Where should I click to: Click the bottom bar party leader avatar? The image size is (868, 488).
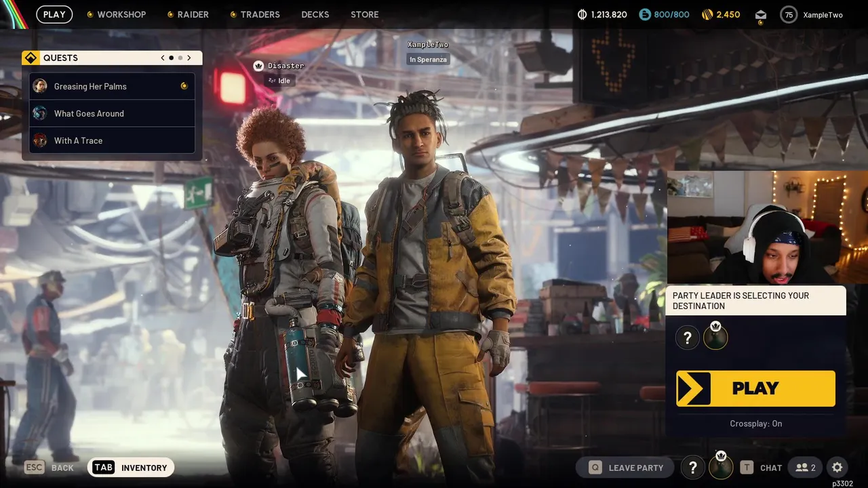[x=721, y=466]
